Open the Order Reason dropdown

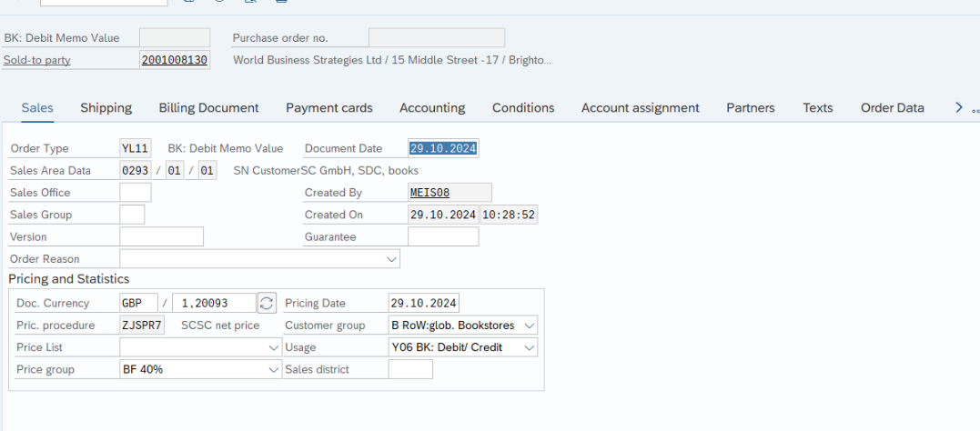[x=392, y=258]
